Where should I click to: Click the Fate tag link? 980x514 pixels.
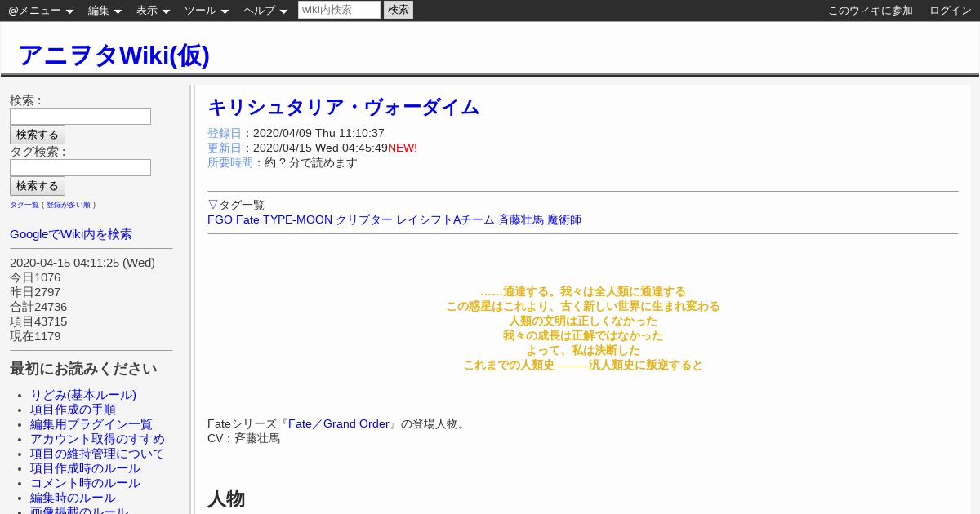(x=247, y=219)
